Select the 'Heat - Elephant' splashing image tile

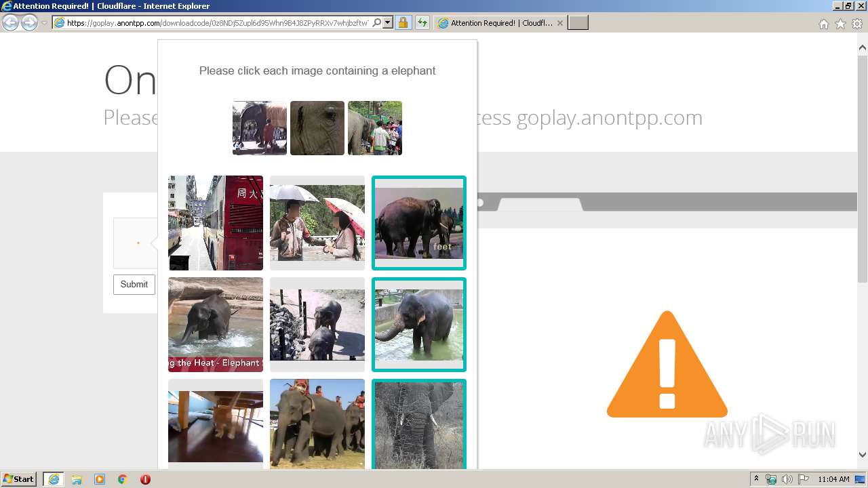click(x=216, y=325)
